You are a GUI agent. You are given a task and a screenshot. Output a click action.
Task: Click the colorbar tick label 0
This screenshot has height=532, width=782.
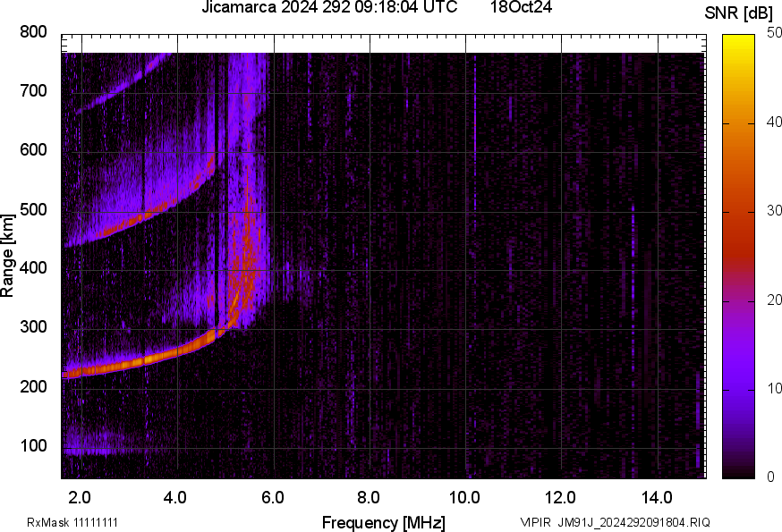click(771, 477)
